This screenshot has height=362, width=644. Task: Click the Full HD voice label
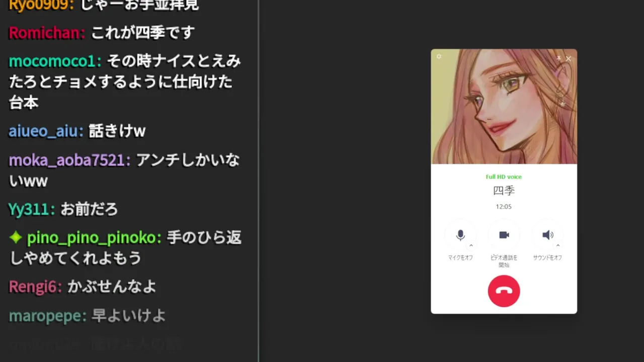tap(504, 177)
